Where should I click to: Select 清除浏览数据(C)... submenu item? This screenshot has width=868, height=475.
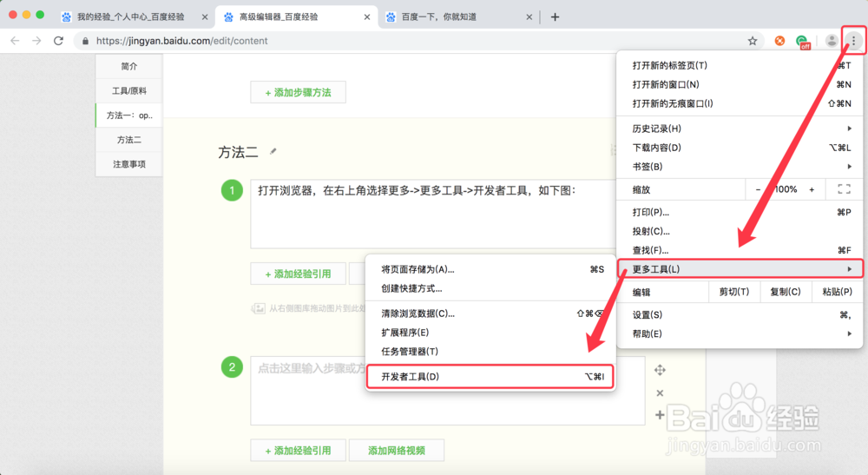point(490,313)
